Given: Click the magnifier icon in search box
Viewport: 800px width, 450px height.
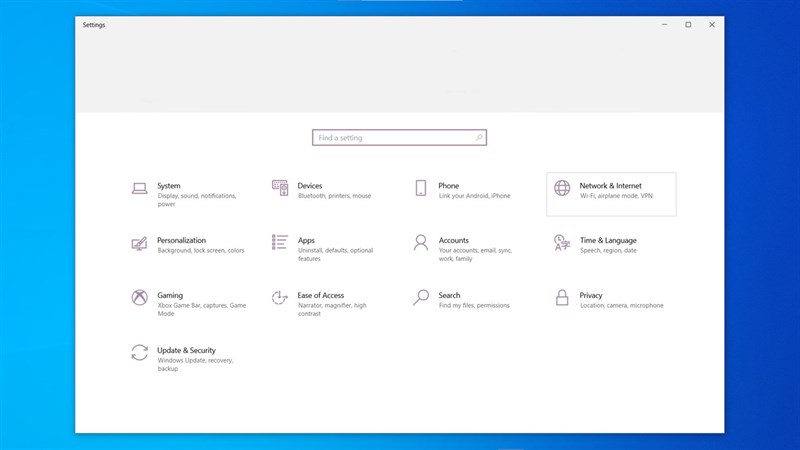Looking at the screenshot, I should (x=479, y=138).
